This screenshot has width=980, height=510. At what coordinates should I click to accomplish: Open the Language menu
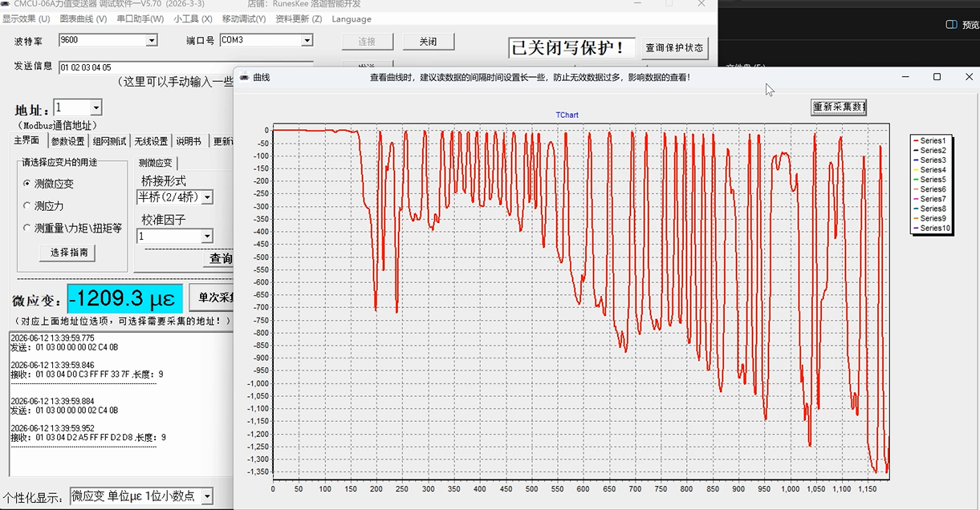pyautogui.click(x=352, y=18)
